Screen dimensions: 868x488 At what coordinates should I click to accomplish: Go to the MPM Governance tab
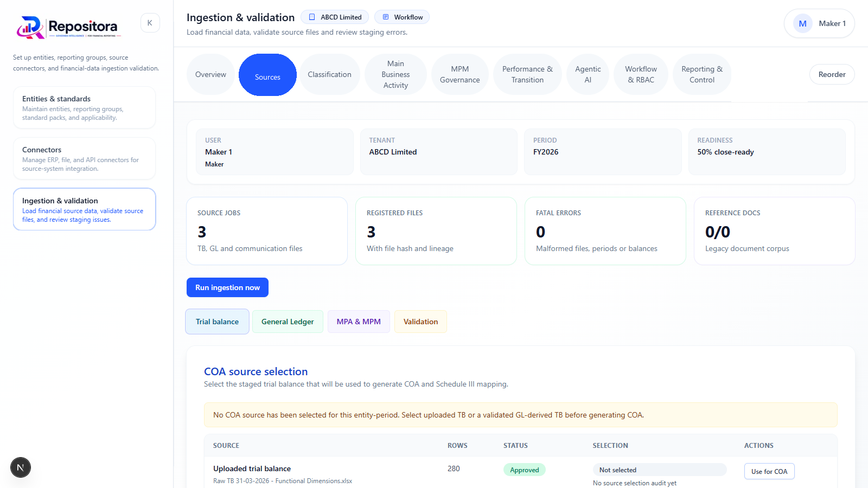pyautogui.click(x=459, y=74)
